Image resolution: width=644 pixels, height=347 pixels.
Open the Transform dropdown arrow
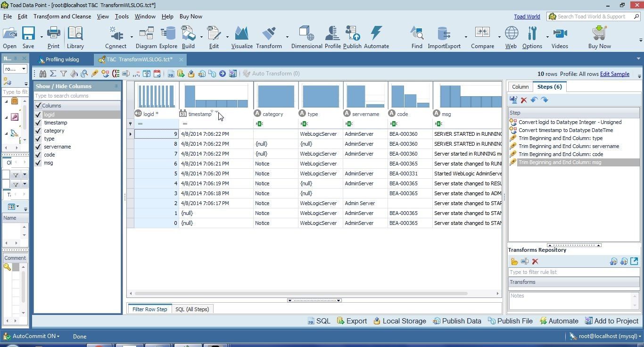(x=287, y=37)
